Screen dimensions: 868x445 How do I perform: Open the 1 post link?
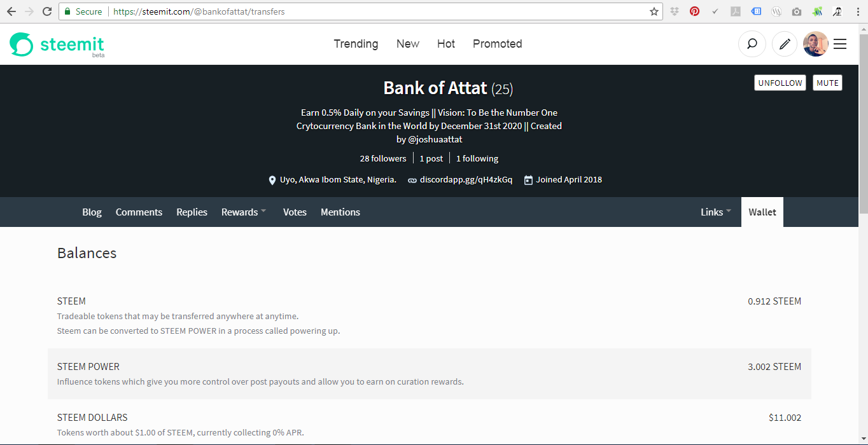pyautogui.click(x=431, y=158)
